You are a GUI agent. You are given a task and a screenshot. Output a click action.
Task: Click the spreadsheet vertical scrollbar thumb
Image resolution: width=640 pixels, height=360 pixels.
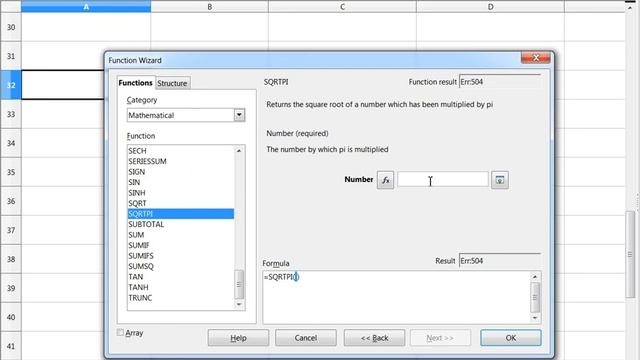630,254
